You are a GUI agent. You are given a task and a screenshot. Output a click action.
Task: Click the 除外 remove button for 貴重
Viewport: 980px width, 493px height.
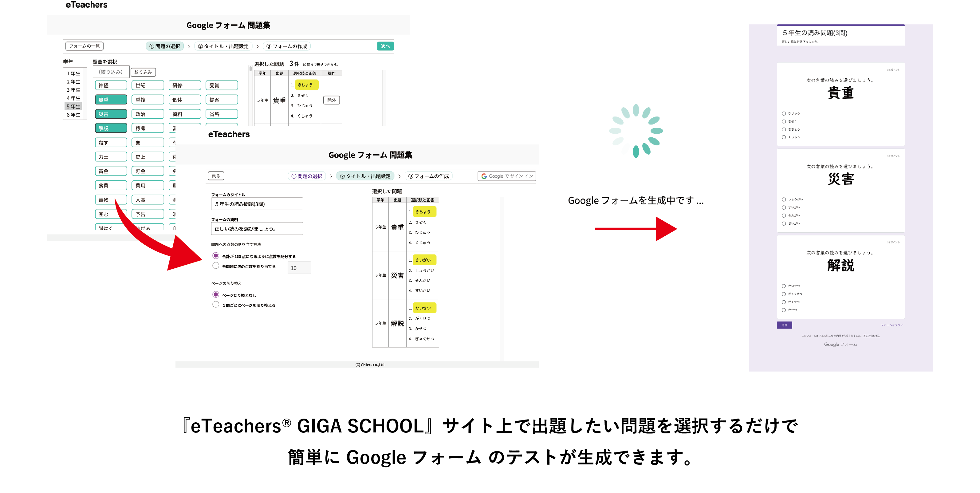tap(331, 100)
